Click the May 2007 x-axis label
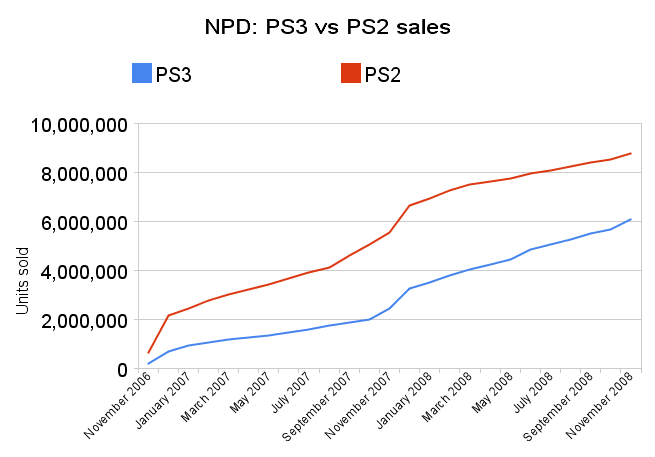The height and width of the screenshot is (457, 655). pyautogui.click(x=250, y=392)
